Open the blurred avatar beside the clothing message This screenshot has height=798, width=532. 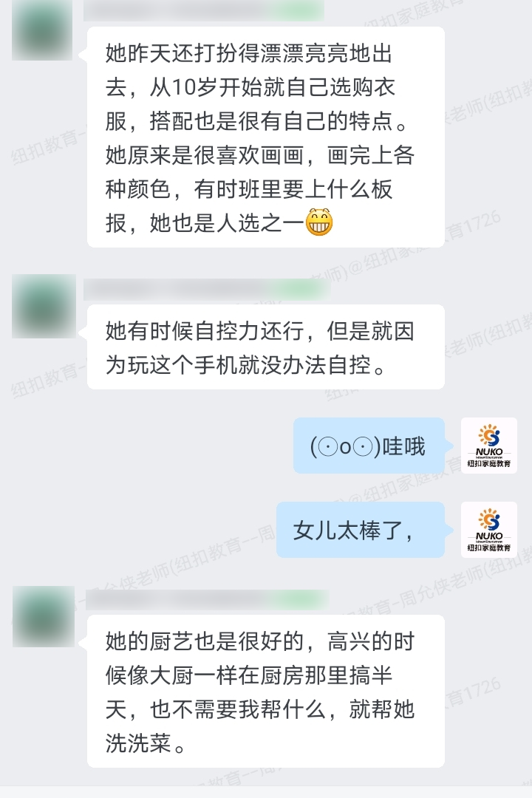point(41,30)
